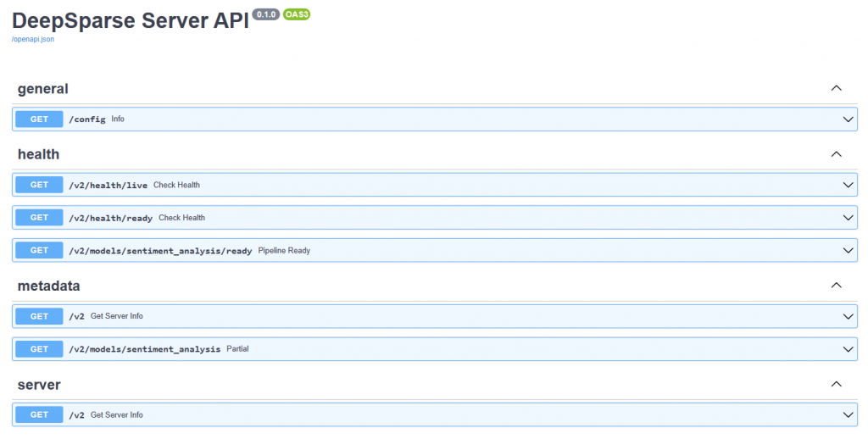Click the metadata section heading

[48, 286]
